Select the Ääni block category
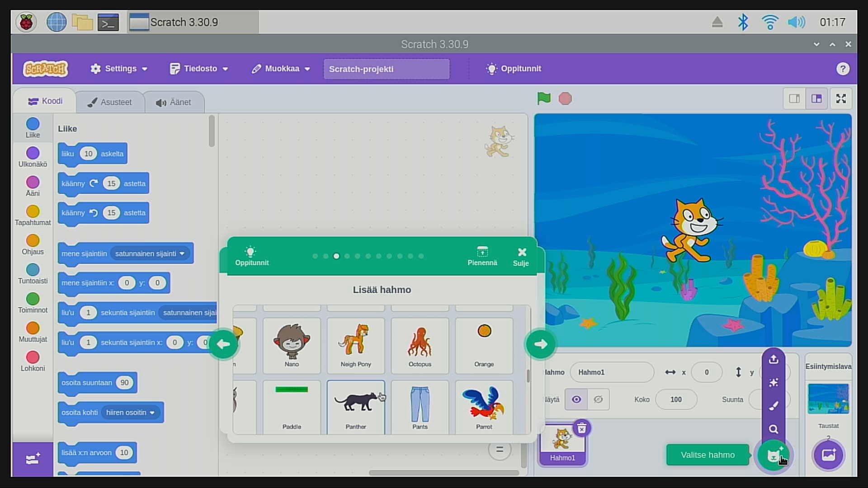This screenshot has height=488, width=868. [x=33, y=186]
